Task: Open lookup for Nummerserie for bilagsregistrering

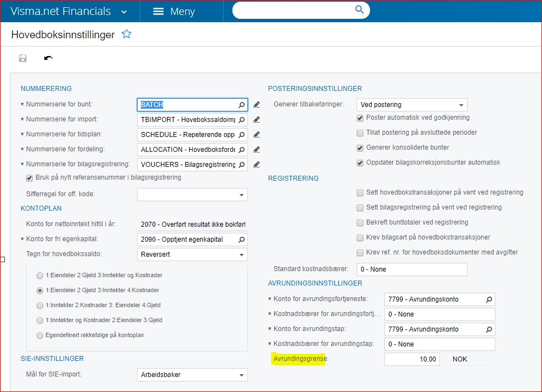Action: point(242,165)
